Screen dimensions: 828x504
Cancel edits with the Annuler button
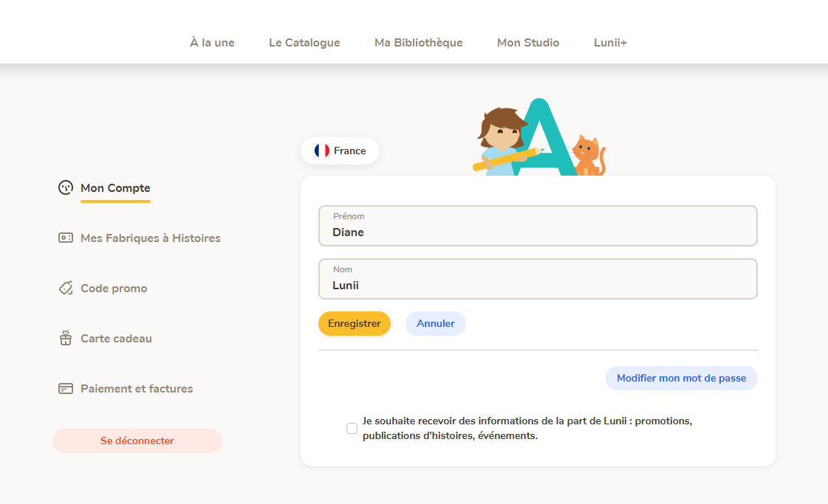point(435,323)
